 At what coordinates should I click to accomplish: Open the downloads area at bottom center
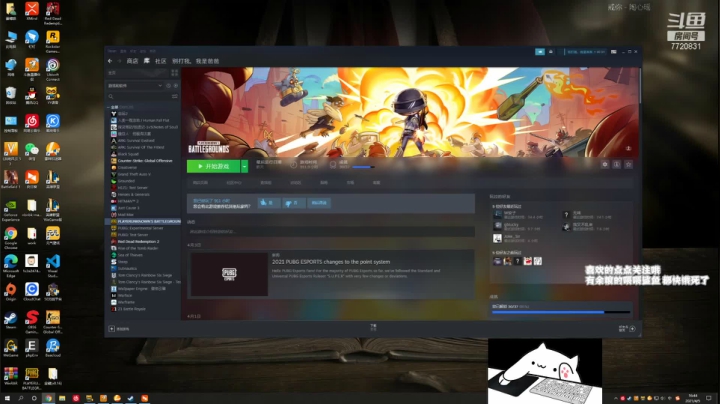point(373,327)
